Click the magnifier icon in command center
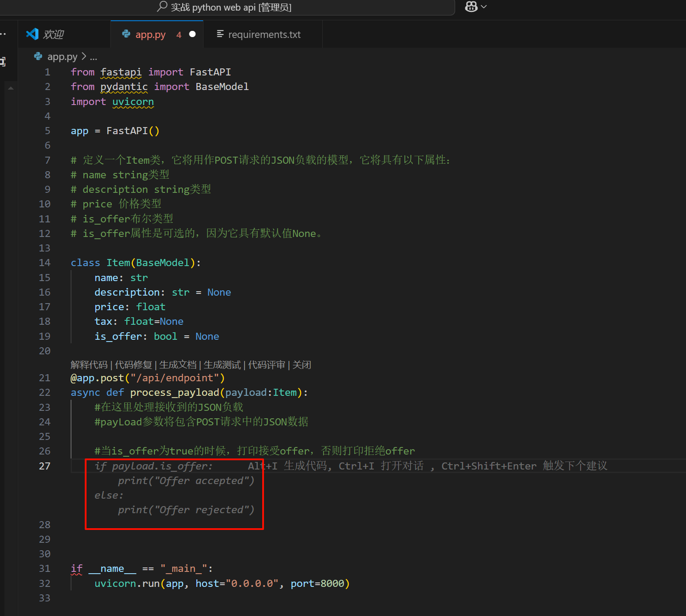Image resolution: width=686 pixels, height=616 pixels. tap(162, 7)
